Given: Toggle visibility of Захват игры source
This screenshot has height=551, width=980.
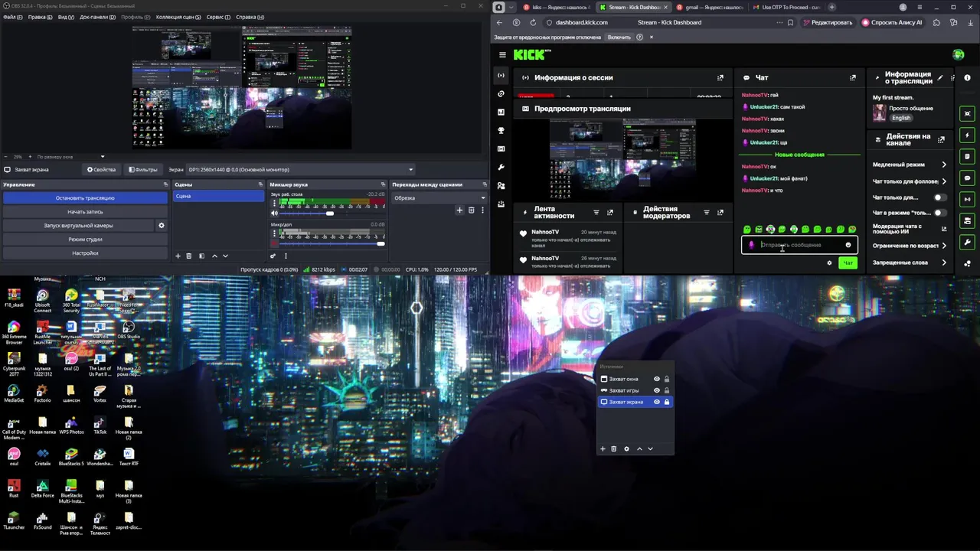Looking at the screenshot, I should click(656, 390).
